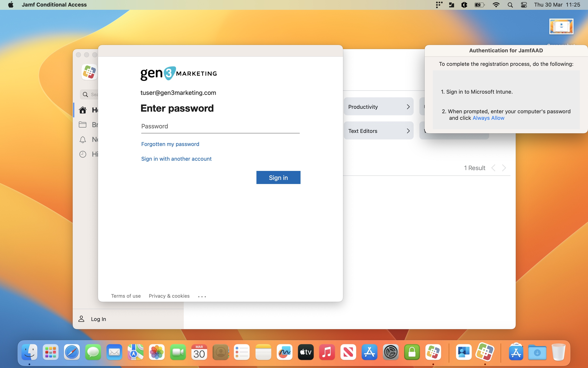Viewport: 588px width, 368px height.
Task: Open the Notes app in the dock
Action: (x=263, y=352)
